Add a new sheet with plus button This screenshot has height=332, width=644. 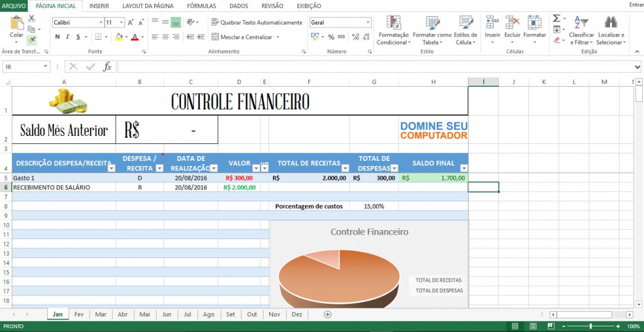[327, 314]
